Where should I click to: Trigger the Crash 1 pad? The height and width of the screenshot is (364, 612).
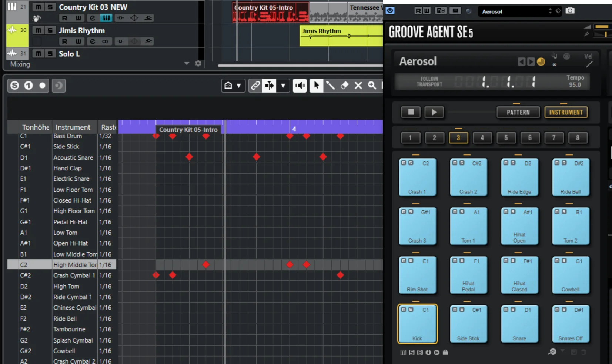[x=417, y=177]
